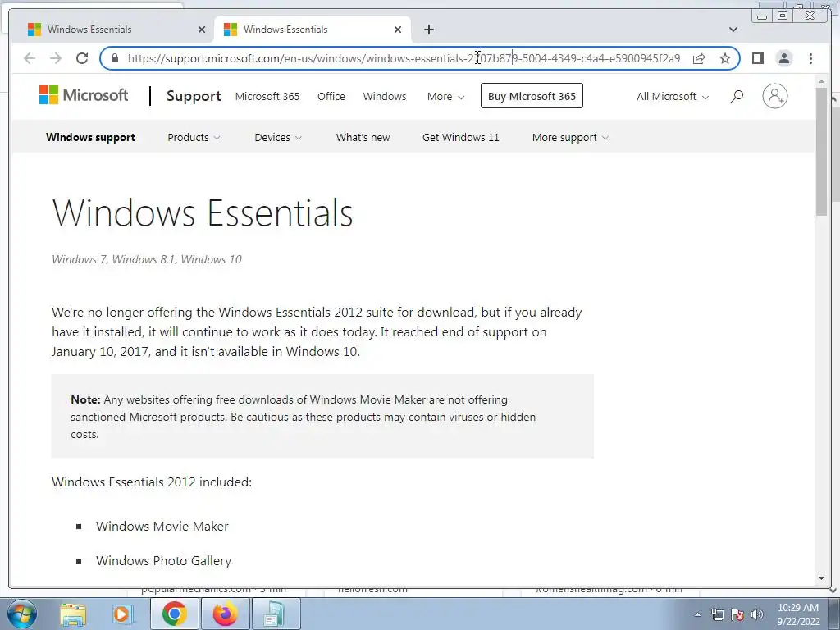Share this page using the share icon
The image size is (840, 630).
[699, 58]
